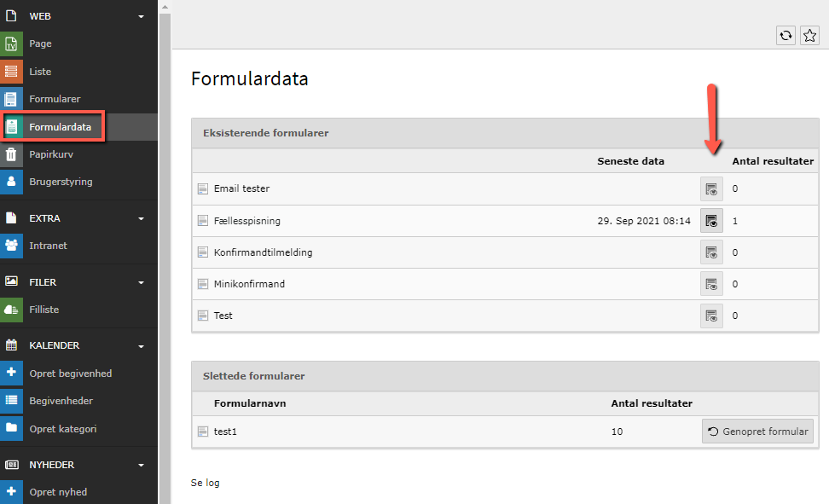Image resolution: width=829 pixels, height=504 pixels.
Task: Collapse the EXTRA module group
Action: point(141,218)
